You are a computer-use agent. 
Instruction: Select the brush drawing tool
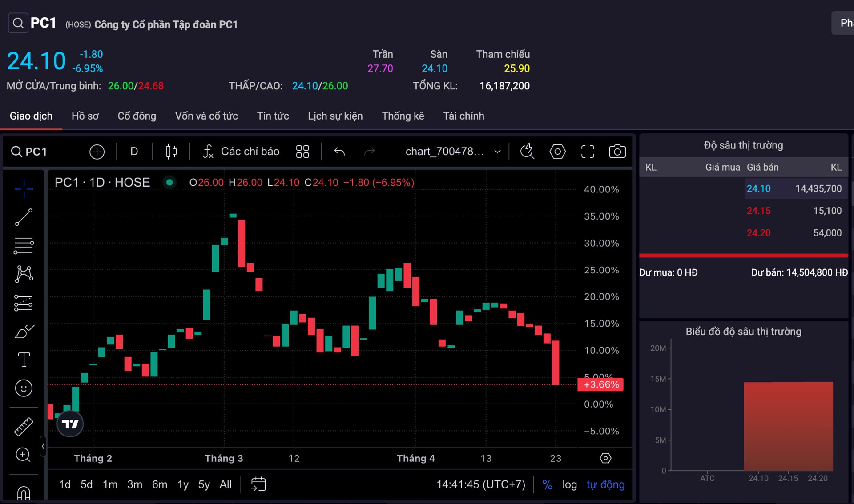pos(24,332)
